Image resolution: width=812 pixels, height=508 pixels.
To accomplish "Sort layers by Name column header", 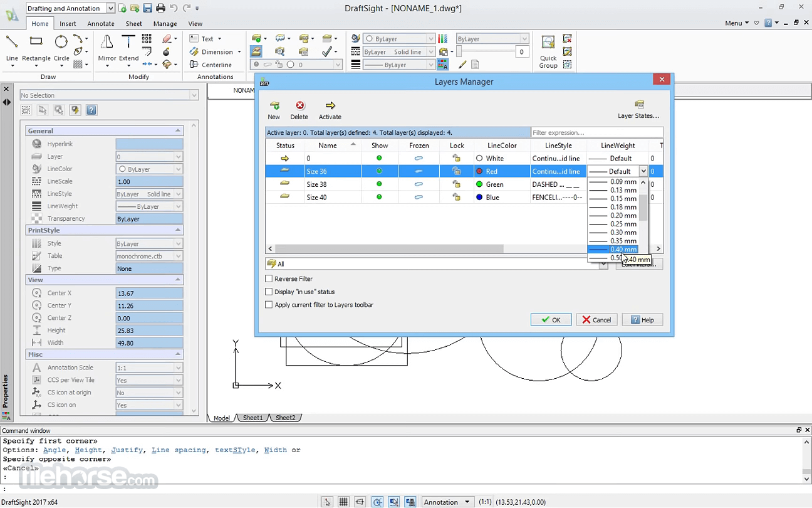I will pos(327,146).
